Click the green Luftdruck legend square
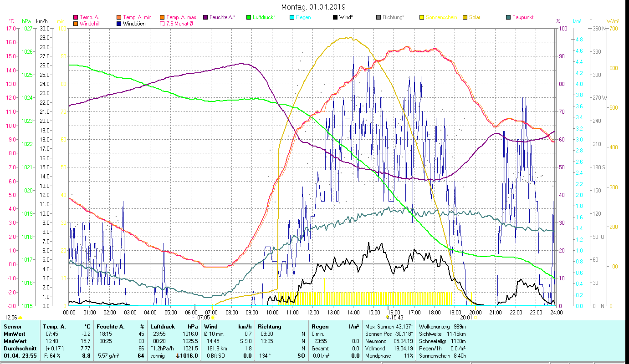This screenshot has width=629, height=364. point(248,18)
